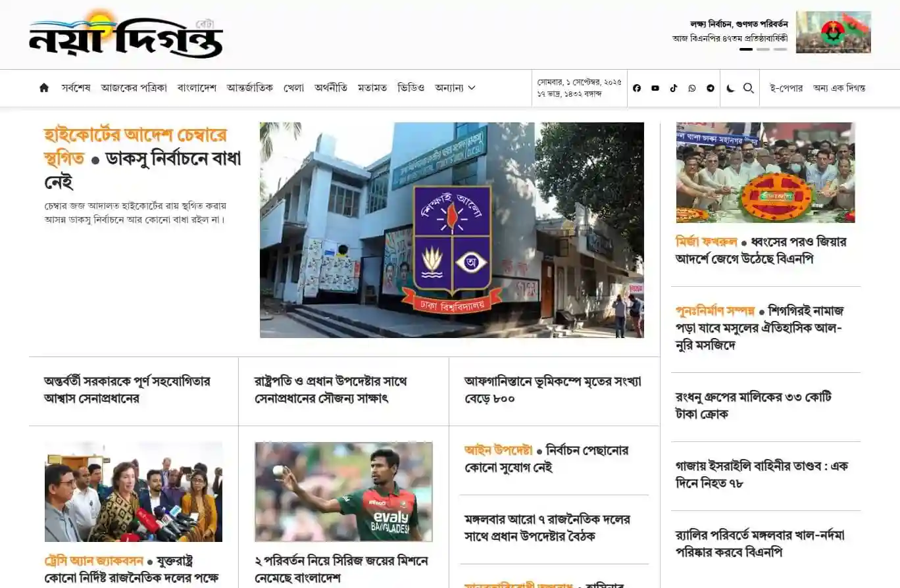Open Naya Diganta's Facebook page icon
Viewport: 900px width, 588px height.
(x=636, y=87)
